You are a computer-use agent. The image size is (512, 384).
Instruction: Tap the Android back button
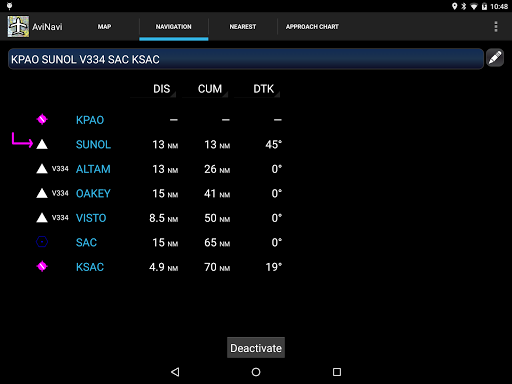click(175, 372)
